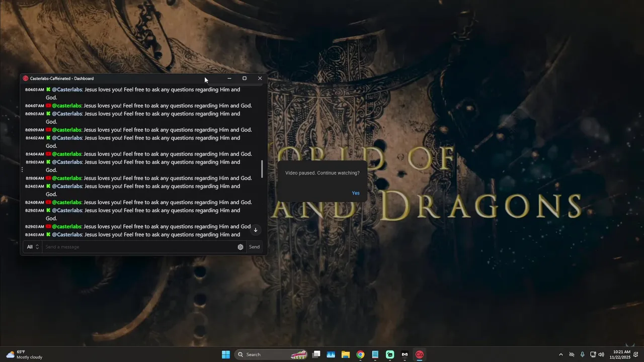
Task: Show hidden system tray icons chevron
Action: [x=561, y=354]
